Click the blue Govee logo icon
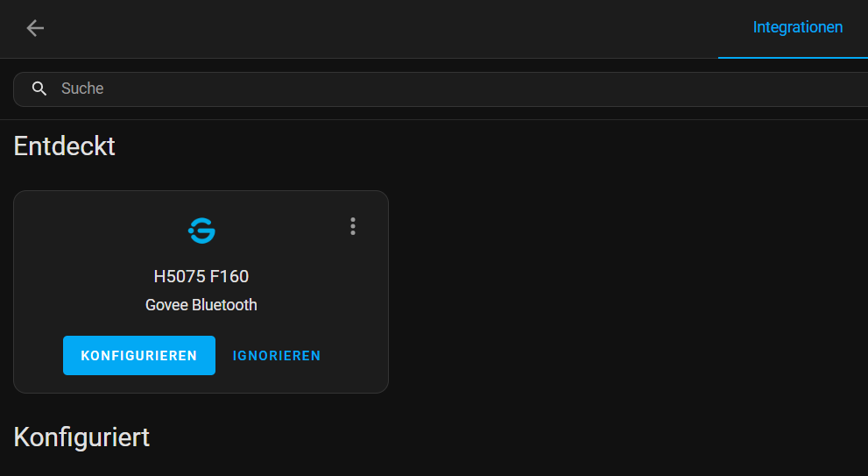Image resolution: width=868 pixels, height=476 pixels. (x=201, y=231)
